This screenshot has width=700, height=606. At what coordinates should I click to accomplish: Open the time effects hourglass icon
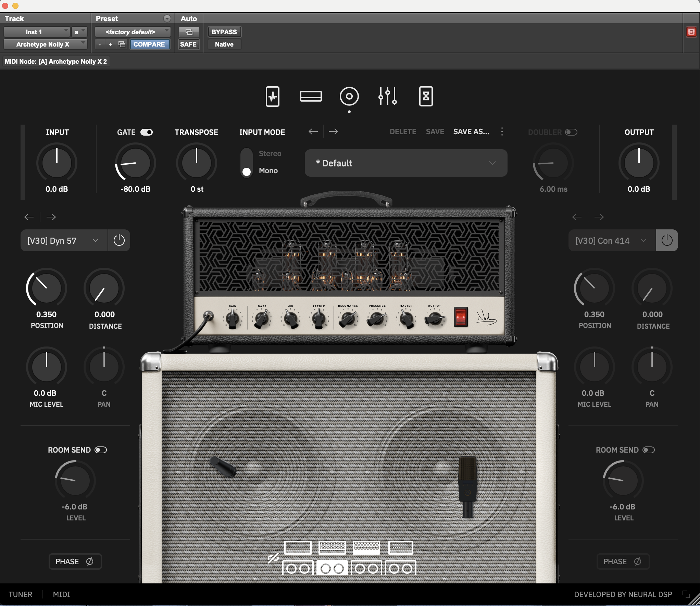(426, 97)
